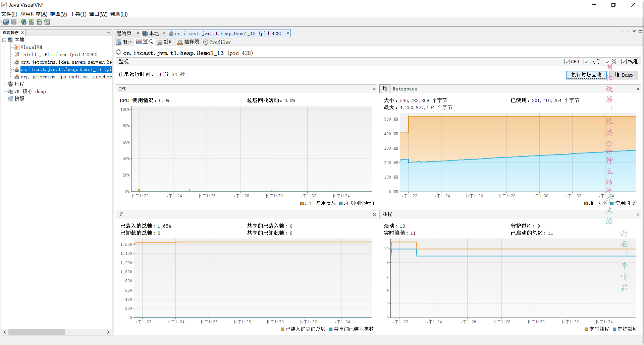Click the horizontal scrollbar in applications panel
The height and width of the screenshot is (345, 644).
(x=37, y=332)
